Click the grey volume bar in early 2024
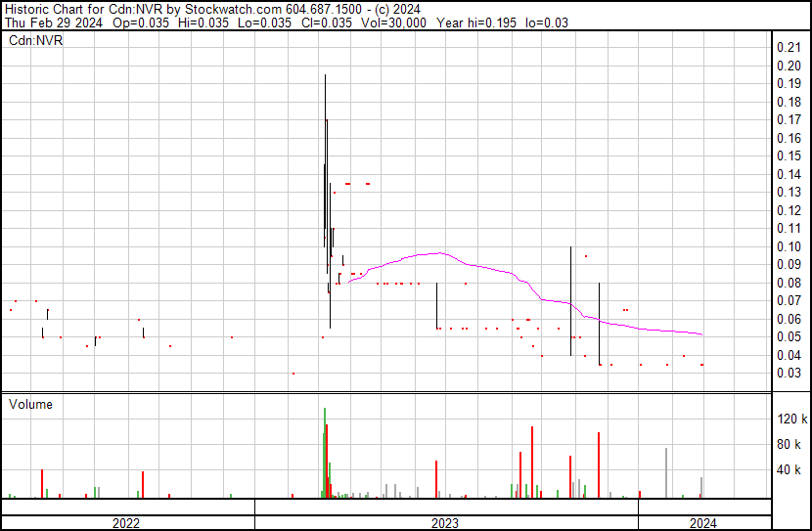This screenshot has width=812, height=531. (x=666, y=472)
